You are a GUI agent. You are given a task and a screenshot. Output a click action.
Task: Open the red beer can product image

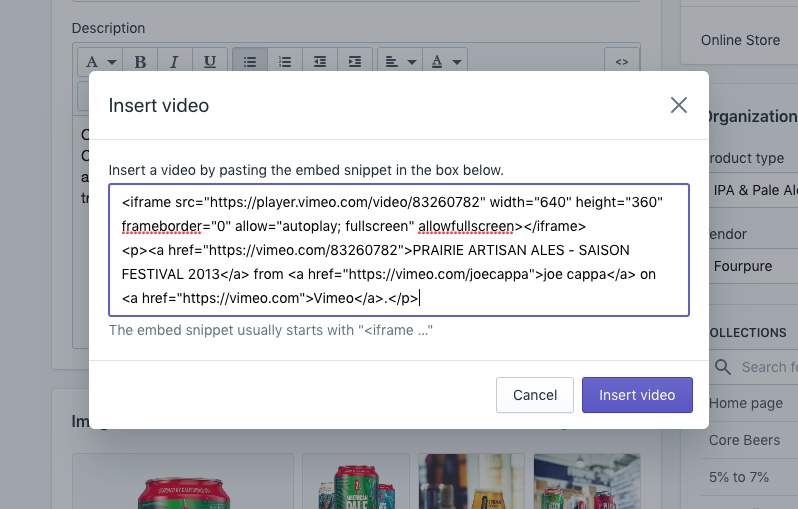pos(183,482)
